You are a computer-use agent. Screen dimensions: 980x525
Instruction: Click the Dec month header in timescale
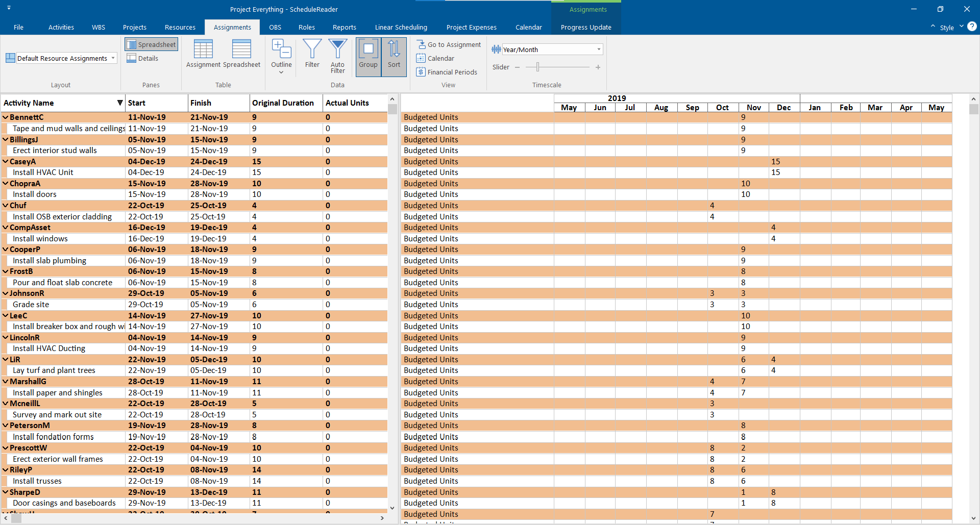point(784,107)
